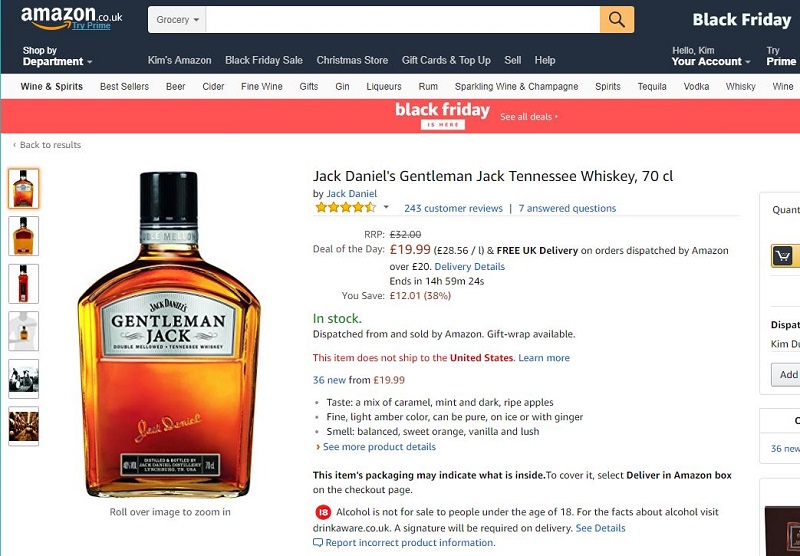
Task: Expand the Your Account dropdown
Action: coord(711,56)
